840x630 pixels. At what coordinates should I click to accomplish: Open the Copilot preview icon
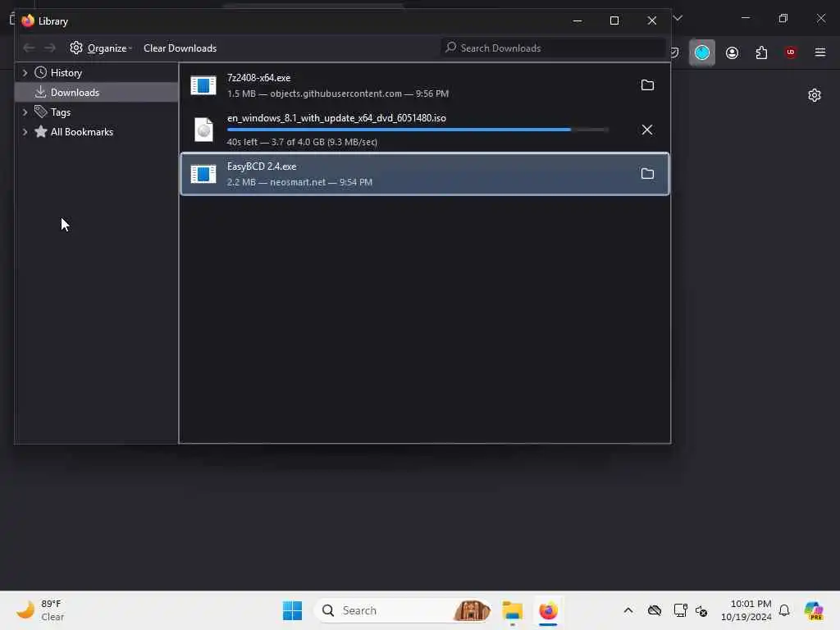coord(815,610)
